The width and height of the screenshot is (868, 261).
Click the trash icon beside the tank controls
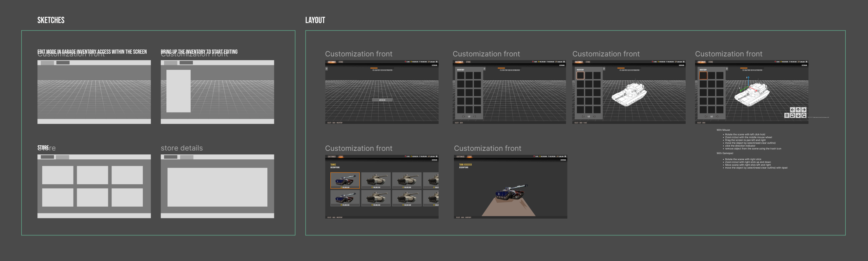(786, 115)
